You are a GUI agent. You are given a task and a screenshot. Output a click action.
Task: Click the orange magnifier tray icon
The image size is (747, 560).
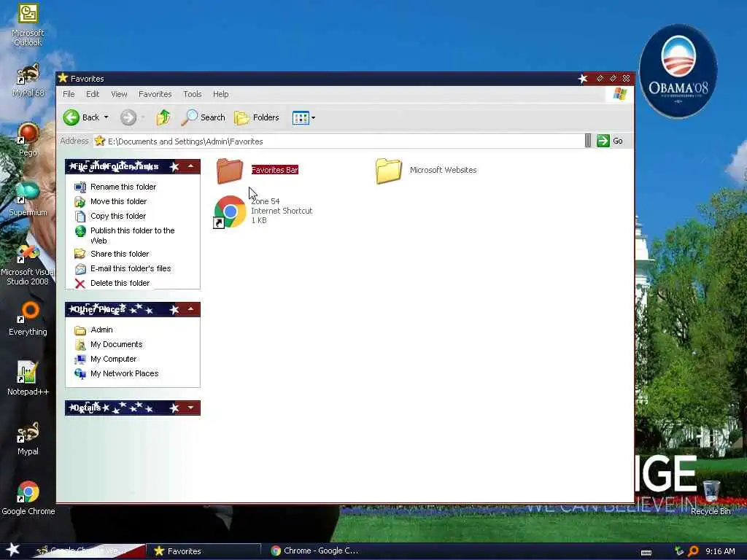[693, 551]
